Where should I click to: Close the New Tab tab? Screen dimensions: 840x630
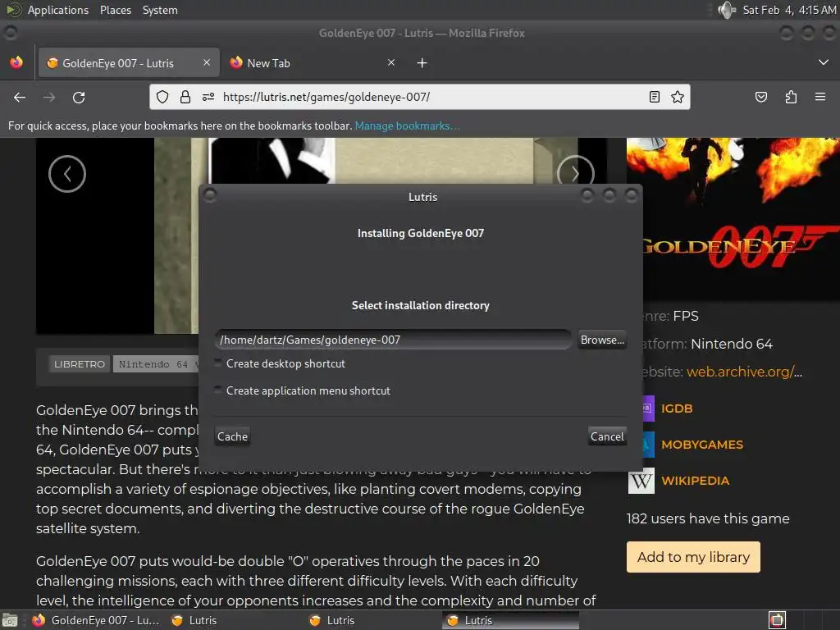coord(391,62)
